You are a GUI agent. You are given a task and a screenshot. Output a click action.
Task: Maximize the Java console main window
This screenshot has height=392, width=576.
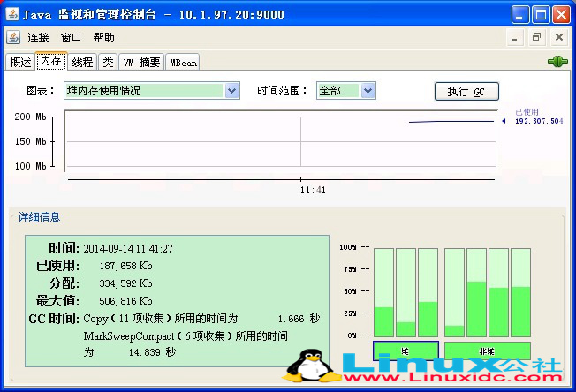pos(541,15)
